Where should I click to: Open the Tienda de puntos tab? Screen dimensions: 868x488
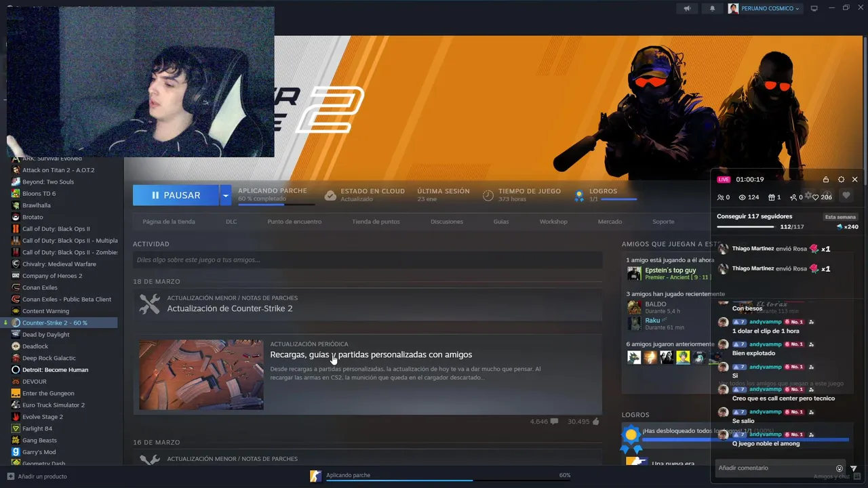coord(376,222)
